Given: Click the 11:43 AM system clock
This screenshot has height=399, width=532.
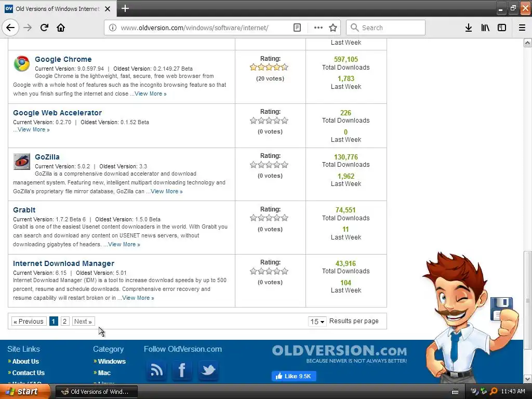Looking at the screenshot, I should click(x=513, y=392).
